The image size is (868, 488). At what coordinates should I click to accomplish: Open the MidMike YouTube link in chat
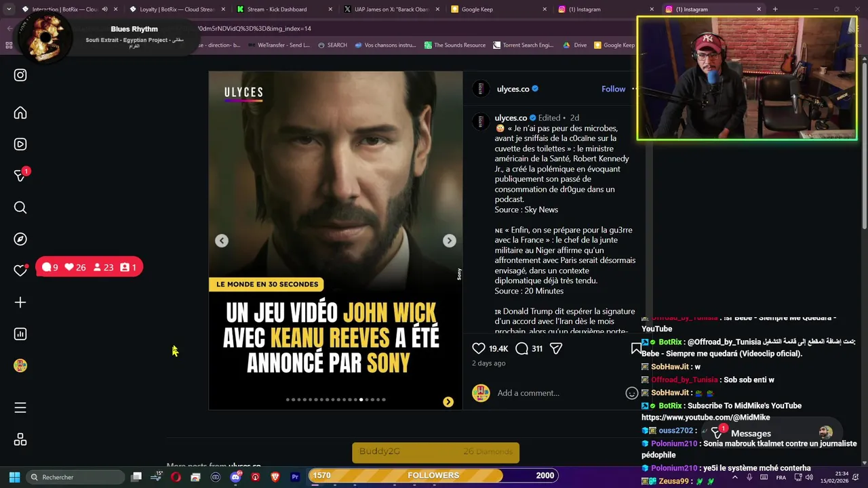(x=706, y=418)
